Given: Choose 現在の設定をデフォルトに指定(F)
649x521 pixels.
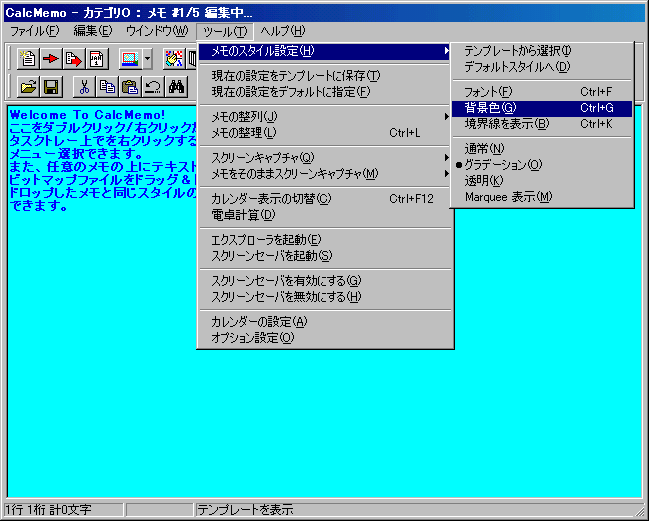Looking at the screenshot, I should pyautogui.click(x=325, y=92).
